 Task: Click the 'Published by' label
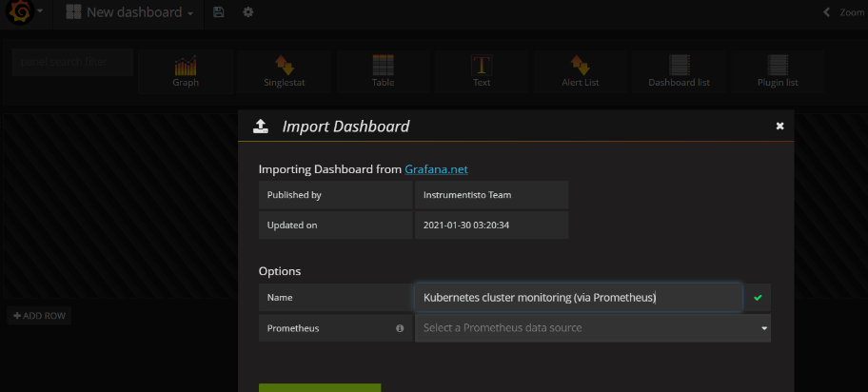point(294,195)
